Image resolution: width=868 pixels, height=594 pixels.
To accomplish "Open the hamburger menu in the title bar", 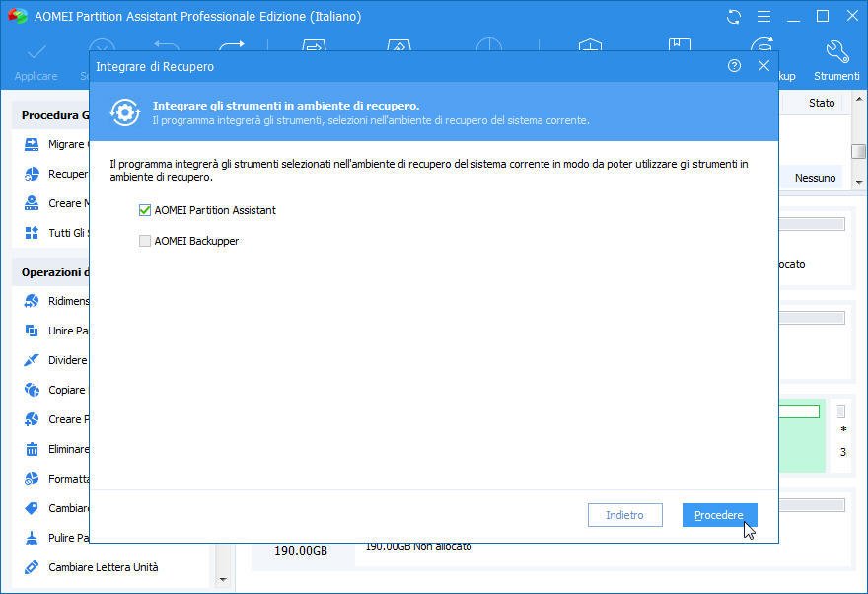I will point(763,17).
